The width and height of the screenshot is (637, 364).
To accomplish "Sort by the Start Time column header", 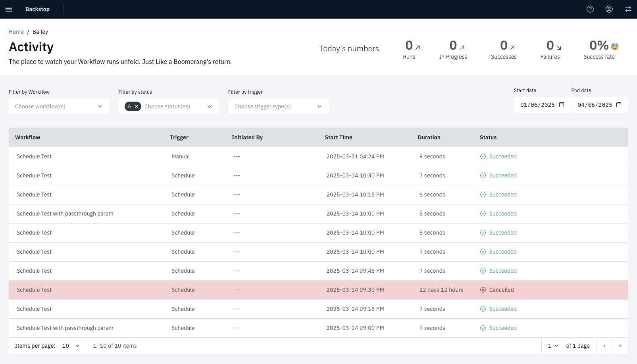I will pyautogui.click(x=339, y=137).
